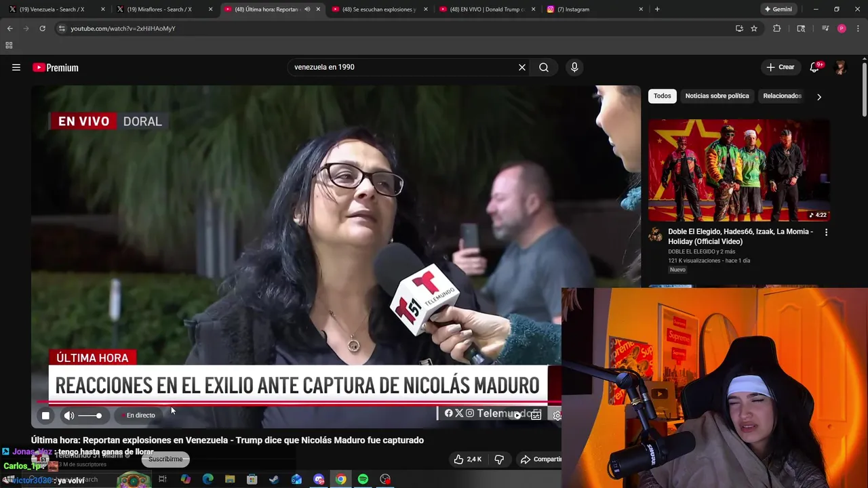This screenshot has height=488, width=868.
Task: Like the video with thumbs up
Action: pyautogui.click(x=467, y=460)
